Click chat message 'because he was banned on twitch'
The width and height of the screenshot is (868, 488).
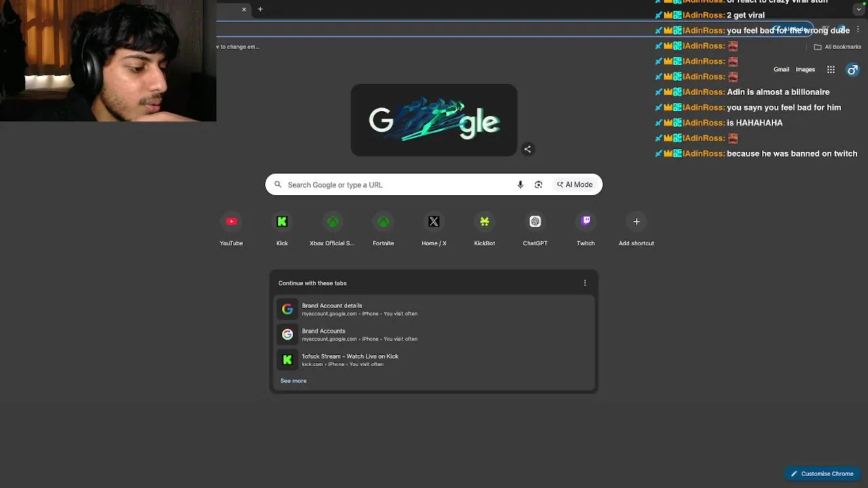point(792,154)
